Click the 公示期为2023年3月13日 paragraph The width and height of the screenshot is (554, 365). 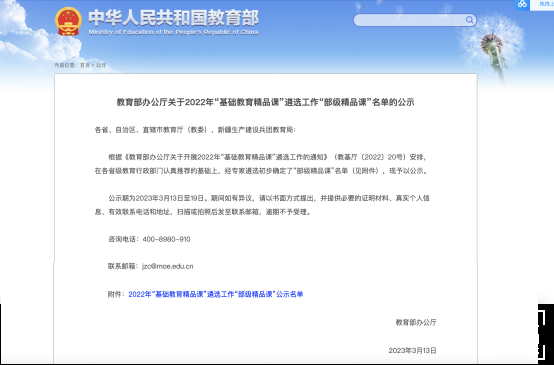point(262,205)
